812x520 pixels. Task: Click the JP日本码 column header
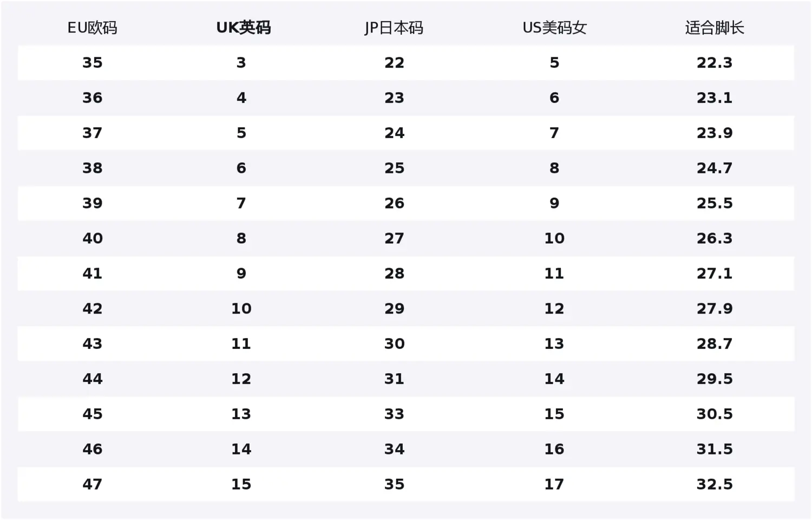pyautogui.click(x=394, y=28)
